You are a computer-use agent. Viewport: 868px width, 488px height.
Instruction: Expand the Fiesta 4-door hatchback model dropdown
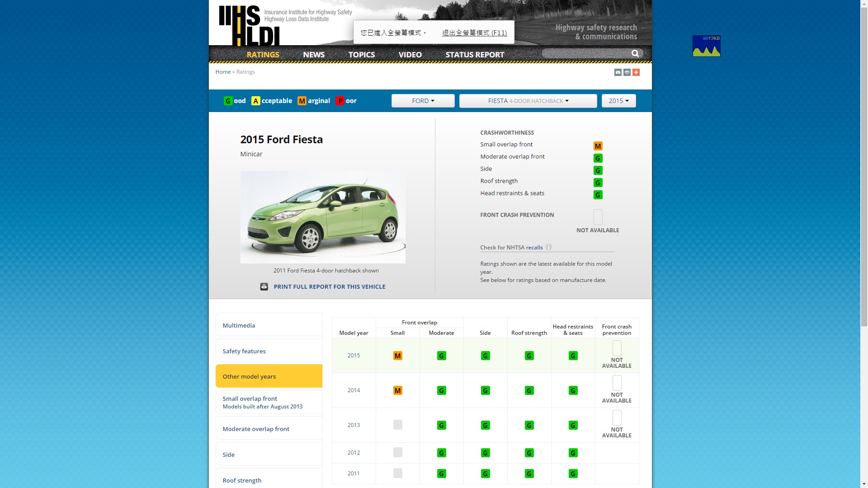tap(528, 101)
